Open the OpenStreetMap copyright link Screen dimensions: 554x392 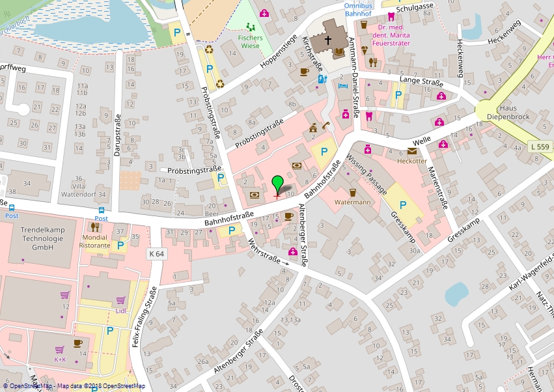(27, 386)
